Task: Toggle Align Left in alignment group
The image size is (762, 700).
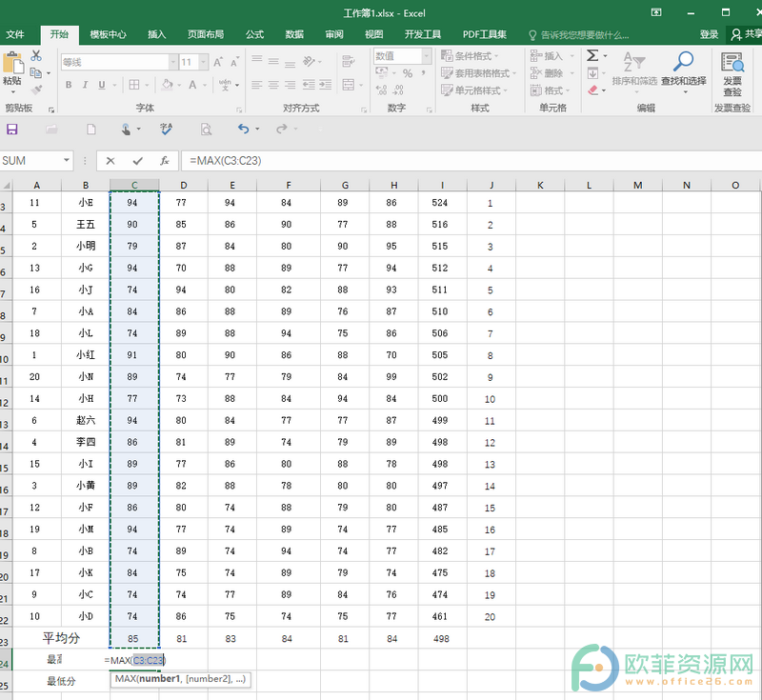Action: (257, 85)
